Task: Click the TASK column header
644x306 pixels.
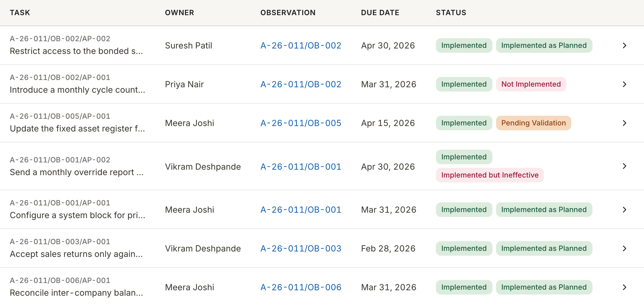Action: pos(20,13)
